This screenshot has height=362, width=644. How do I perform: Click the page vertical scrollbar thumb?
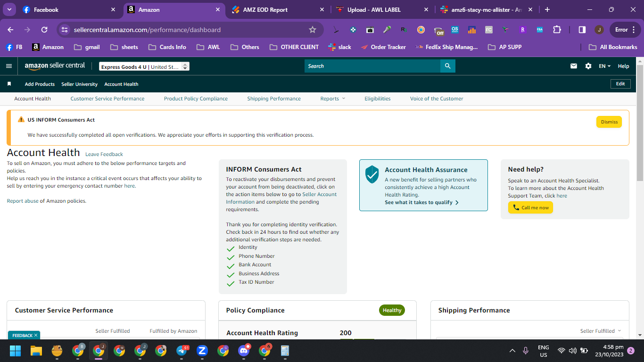coord(640,123)
